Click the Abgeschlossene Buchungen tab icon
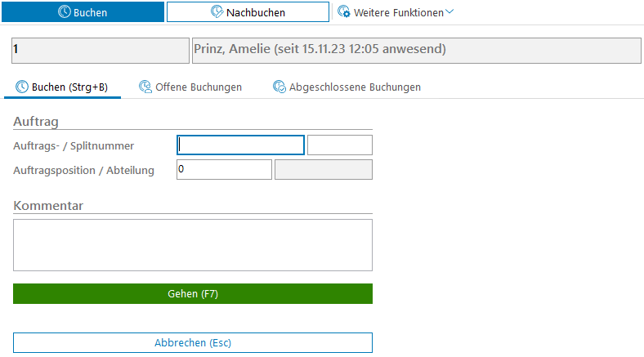644x357 pixels. [x=280, y=87]
